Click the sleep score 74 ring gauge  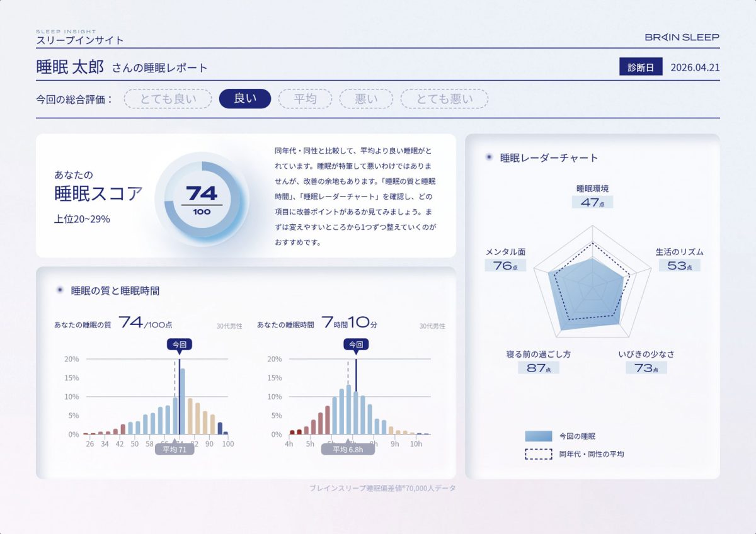click(202, 200)
